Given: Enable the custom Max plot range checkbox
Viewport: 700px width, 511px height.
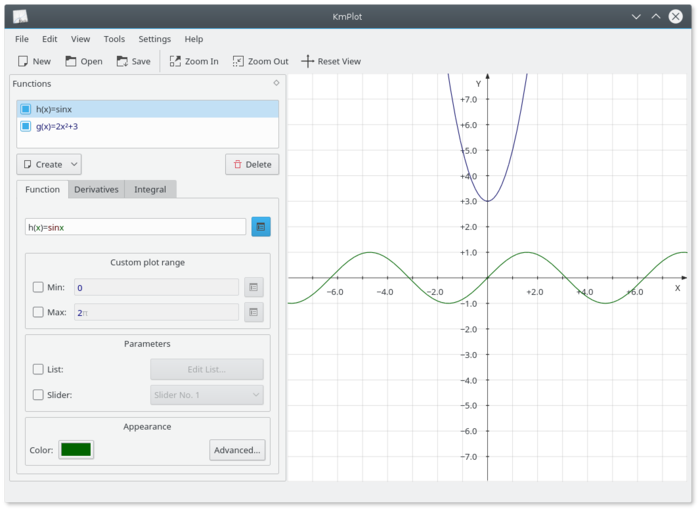Looking at the screenshot, I should coord(38,312).
